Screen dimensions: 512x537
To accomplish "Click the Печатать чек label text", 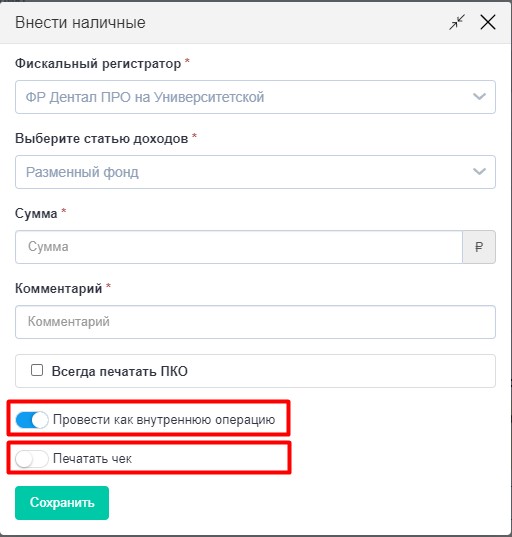I will click(x=92, y=459).
